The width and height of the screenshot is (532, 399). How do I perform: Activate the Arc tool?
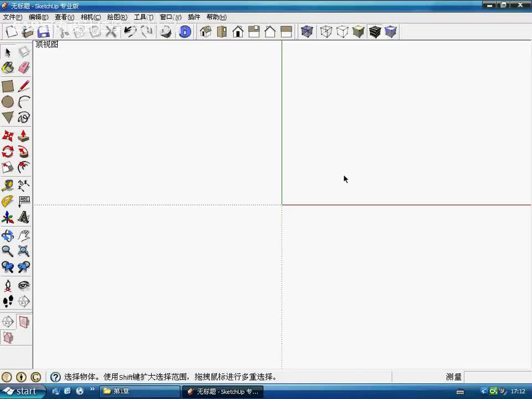click(24, 102)
